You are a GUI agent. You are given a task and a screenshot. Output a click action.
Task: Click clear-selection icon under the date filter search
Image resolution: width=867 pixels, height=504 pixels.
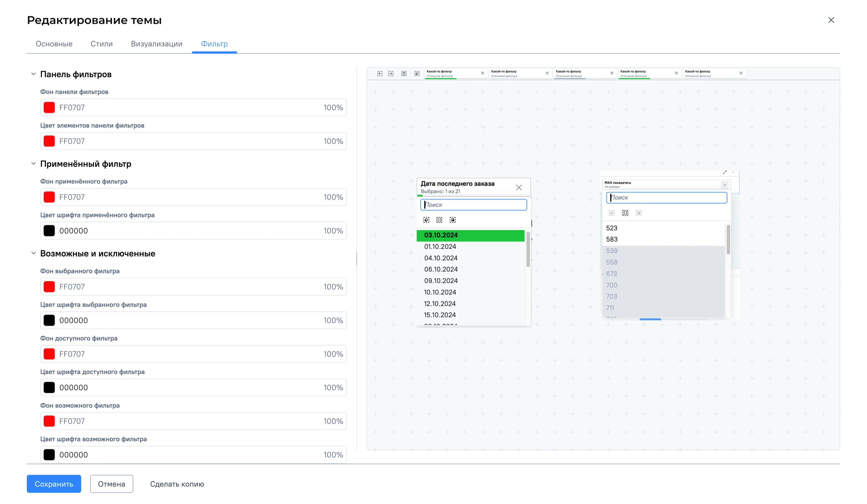[x=426, y=220]
